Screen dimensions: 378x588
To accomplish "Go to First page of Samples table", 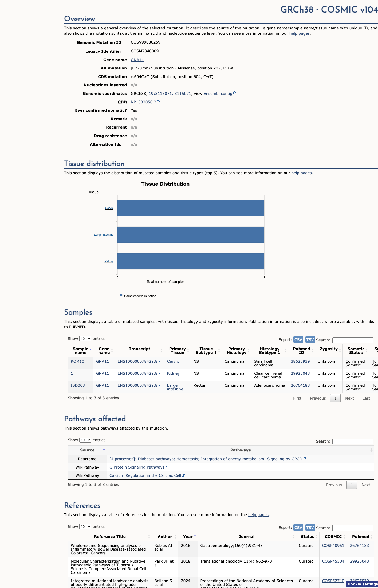I will point(297,398).
